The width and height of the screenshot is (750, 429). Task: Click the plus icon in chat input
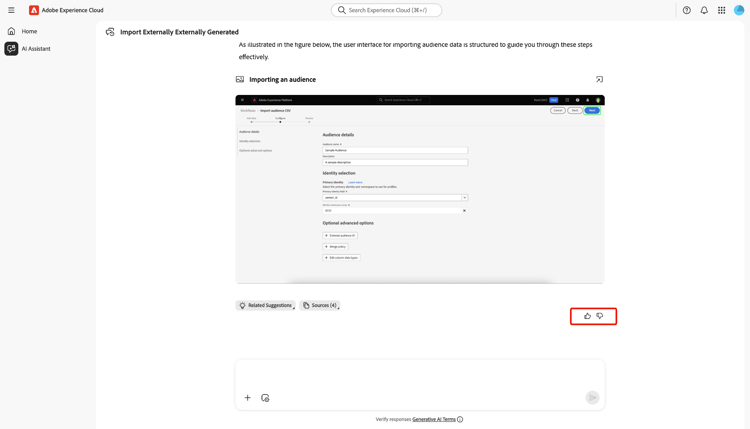[247, 397]
